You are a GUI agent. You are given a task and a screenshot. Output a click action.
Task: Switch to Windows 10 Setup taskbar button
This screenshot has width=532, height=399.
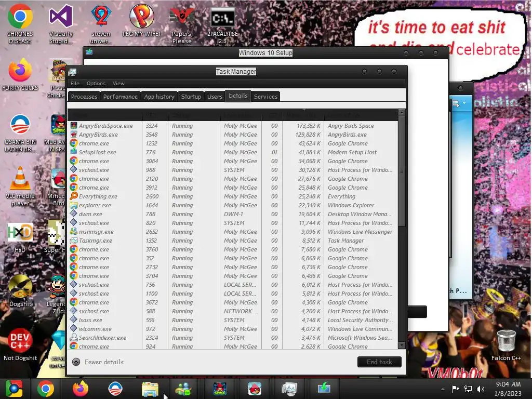coord(324,389)
